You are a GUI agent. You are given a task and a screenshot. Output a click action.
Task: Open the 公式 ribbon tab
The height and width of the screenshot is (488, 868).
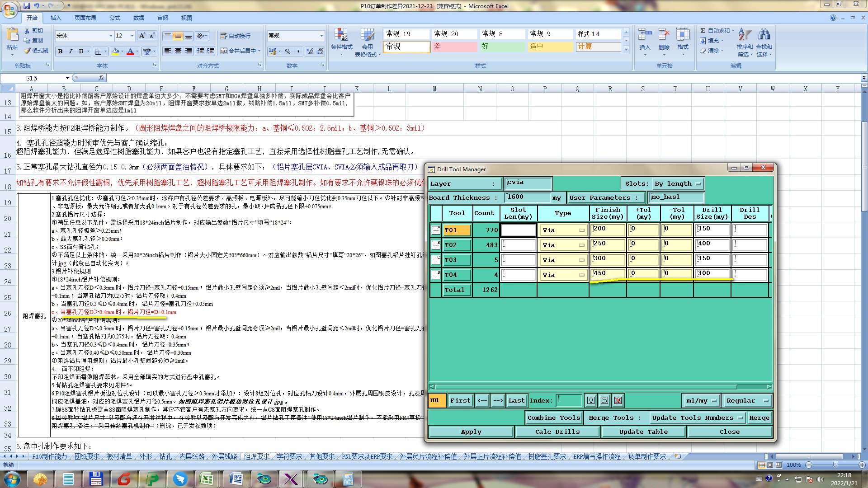tap(115, 18)
